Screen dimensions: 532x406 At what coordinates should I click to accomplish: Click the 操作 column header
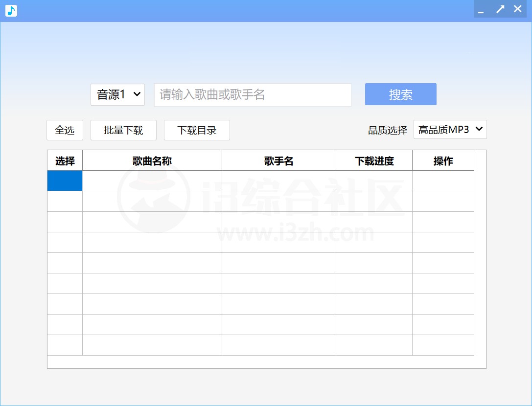point(443,160)
